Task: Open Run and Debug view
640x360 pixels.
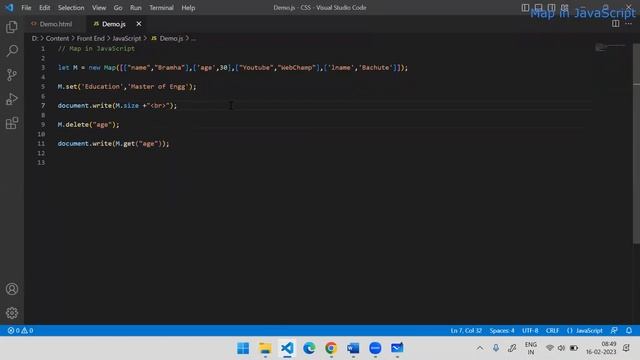Action: pos(12,99)
